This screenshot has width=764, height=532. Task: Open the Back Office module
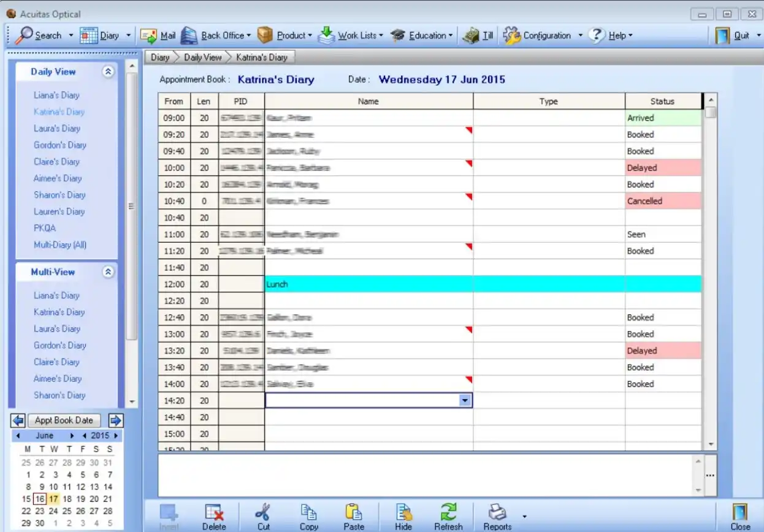click(222, 35)
